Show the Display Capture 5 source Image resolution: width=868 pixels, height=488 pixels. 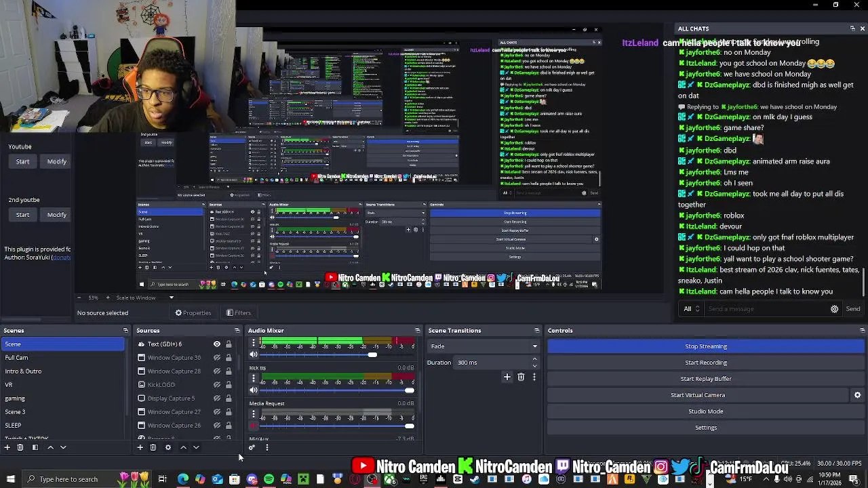coord(217,399)
